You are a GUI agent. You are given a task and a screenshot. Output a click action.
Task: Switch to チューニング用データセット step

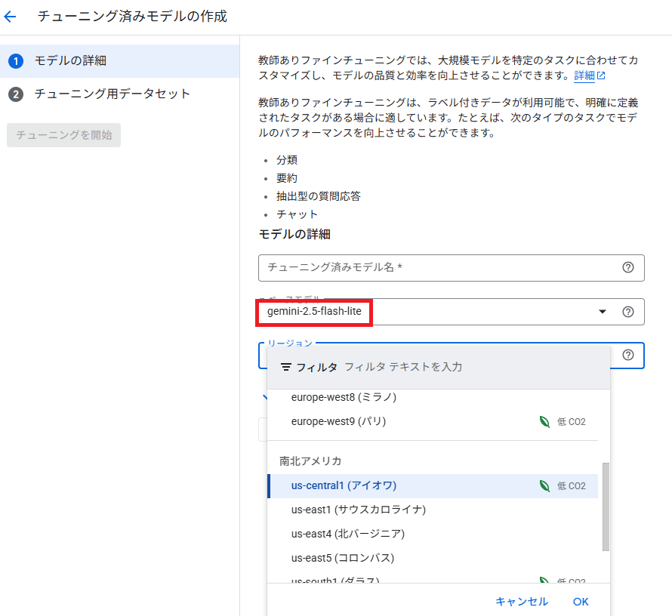coord(112,94)
